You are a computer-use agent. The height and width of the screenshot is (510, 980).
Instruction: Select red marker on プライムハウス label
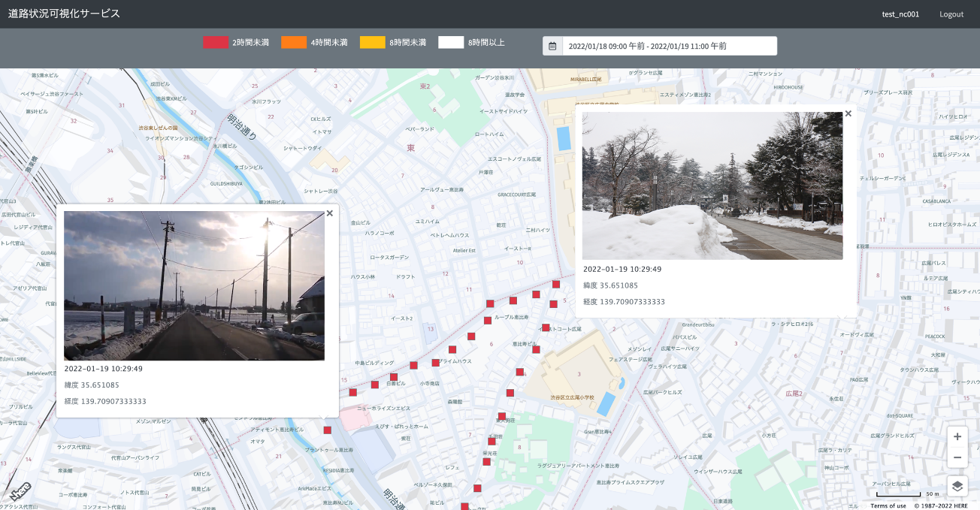[x=435, y=363]
